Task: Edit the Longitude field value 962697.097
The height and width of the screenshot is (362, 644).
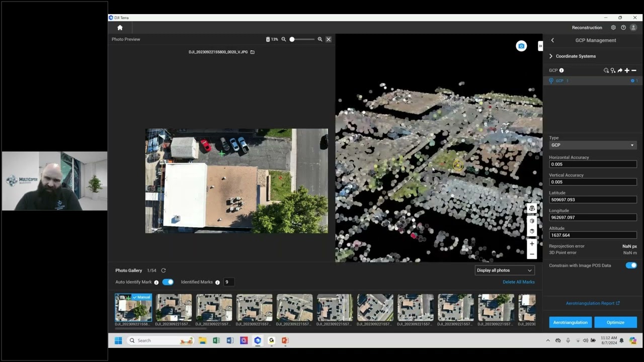Action: [593, 218]
